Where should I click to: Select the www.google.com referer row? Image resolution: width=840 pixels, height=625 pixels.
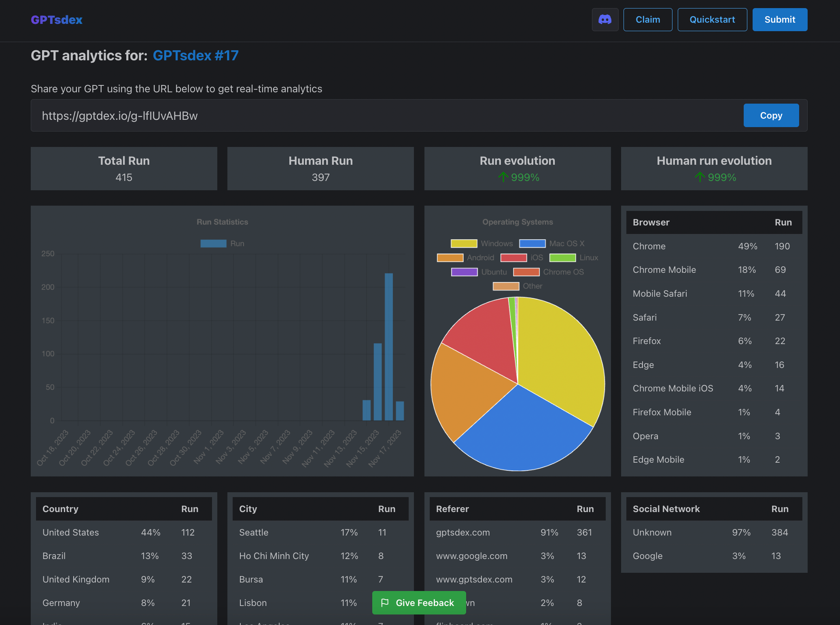click(x=518, y=556)
